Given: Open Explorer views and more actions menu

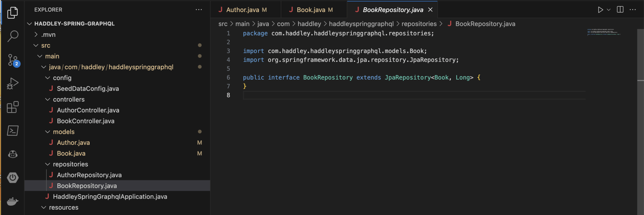Looking at the screenshot, I should coord(199,10).
